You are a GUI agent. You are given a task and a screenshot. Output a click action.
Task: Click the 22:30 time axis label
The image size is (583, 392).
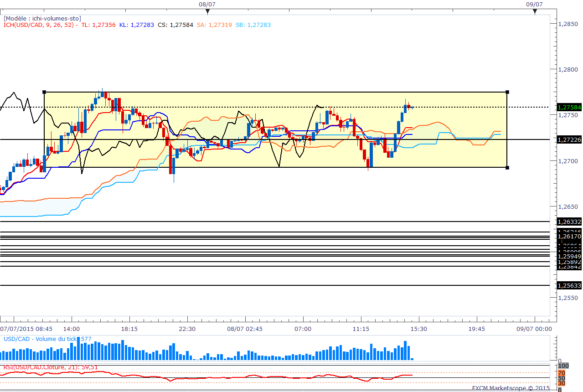click(187, 329)
